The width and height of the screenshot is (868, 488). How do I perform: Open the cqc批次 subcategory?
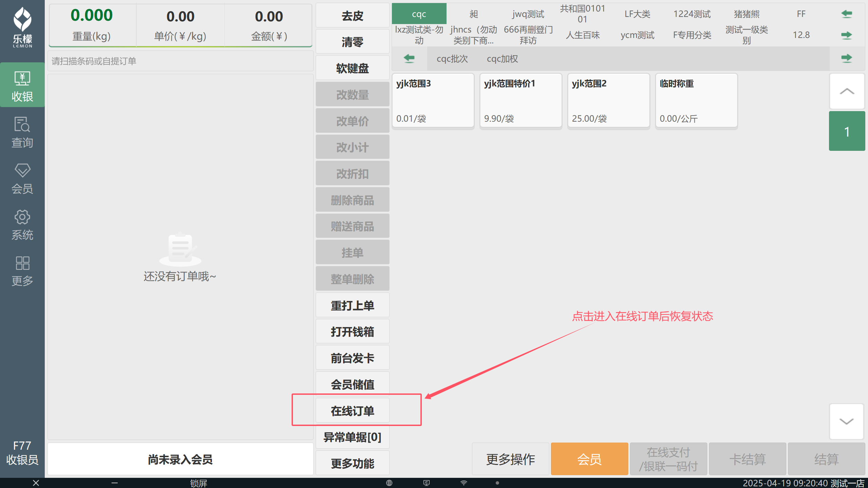[452, 59]
